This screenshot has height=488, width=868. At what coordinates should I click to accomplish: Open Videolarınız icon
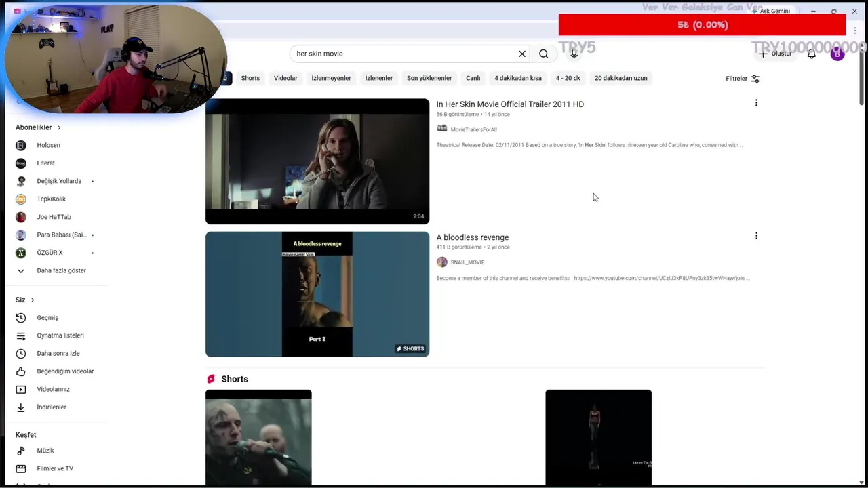21,390
